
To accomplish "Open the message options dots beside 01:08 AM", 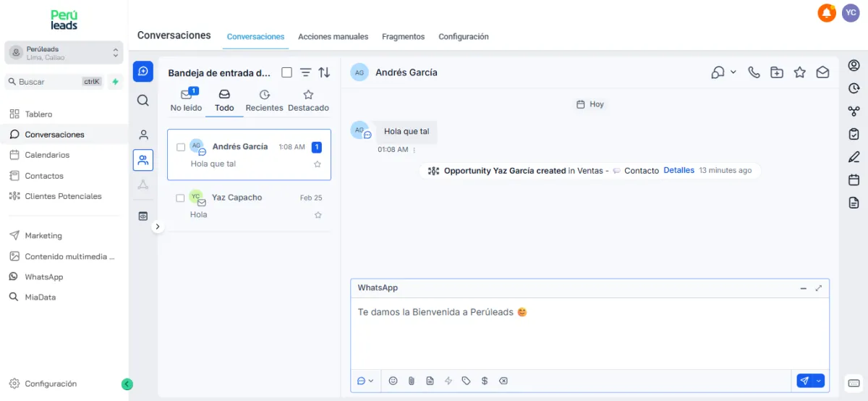I will tap(414, 150).
